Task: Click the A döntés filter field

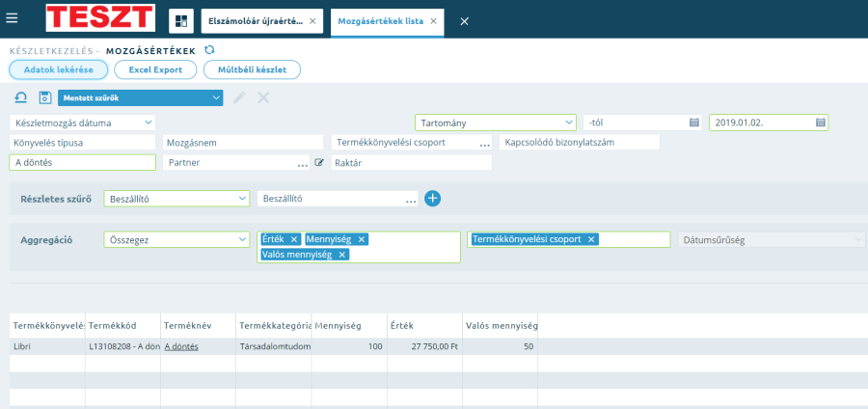Action: [x=83, y=163]
